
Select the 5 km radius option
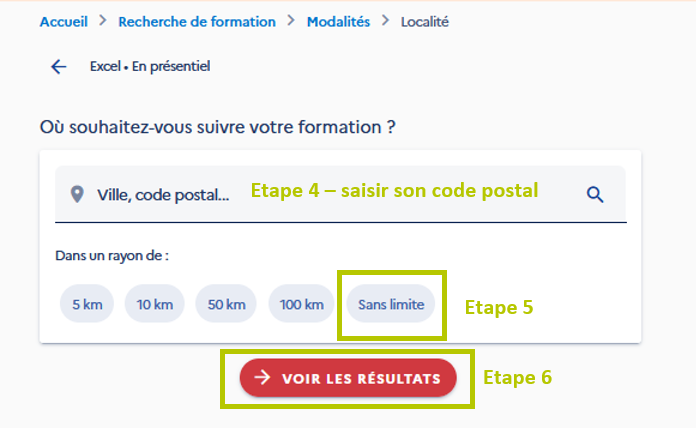[87, 304]
